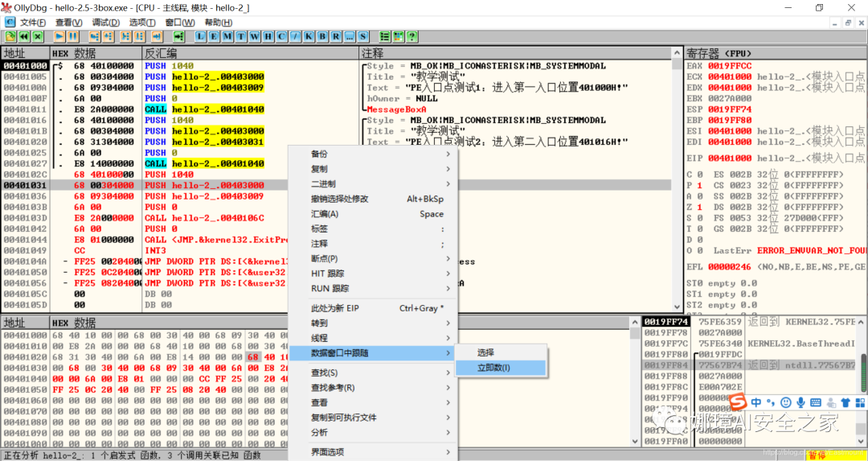868x461 pixels.
Task: Click the Execute till return toolbar icon
Action: point(158,36)
